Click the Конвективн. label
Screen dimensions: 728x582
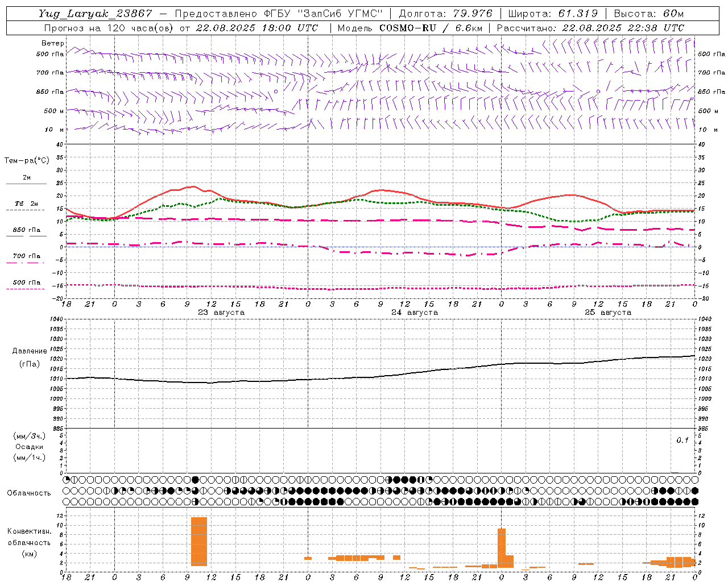pos(29,531)
